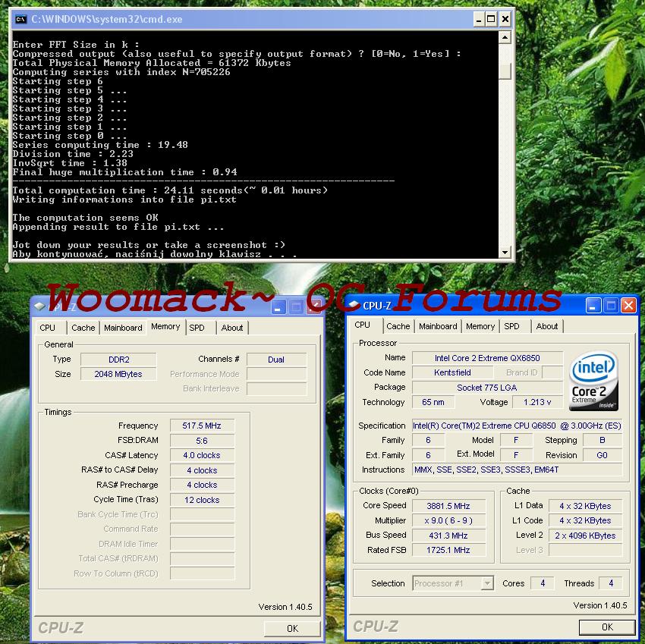645x644 pixels.
Task: Minimize the cmd.exe window
Action: 478,19
